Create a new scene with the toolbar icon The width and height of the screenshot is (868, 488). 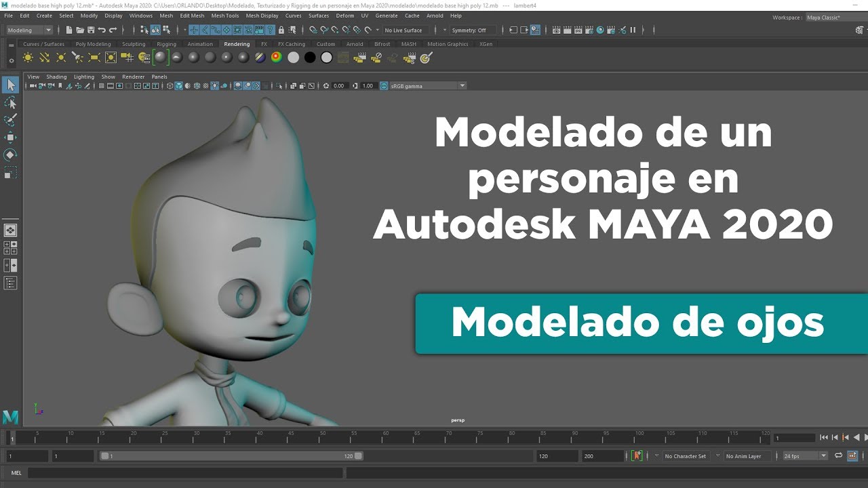coord(69,30)
